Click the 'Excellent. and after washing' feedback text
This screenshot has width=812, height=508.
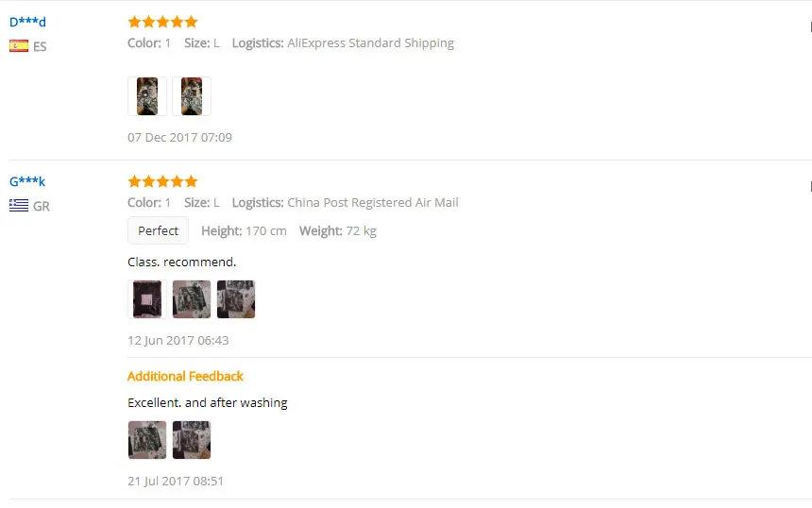(x=207, y=403)
